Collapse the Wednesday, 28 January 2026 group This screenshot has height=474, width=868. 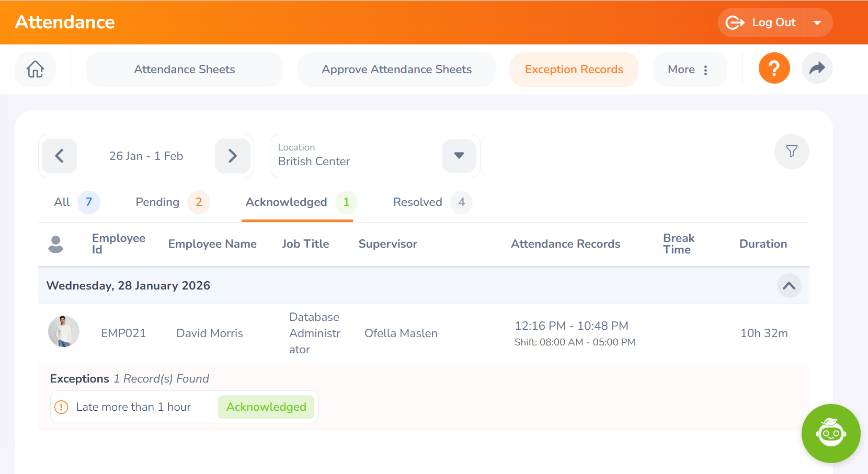[x=789, y=286]
